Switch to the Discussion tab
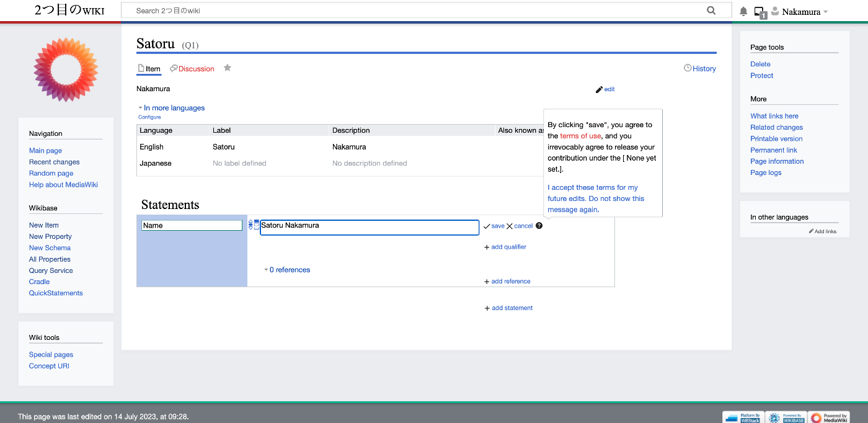This screenshot has height=423, width=868. point(192,68)
